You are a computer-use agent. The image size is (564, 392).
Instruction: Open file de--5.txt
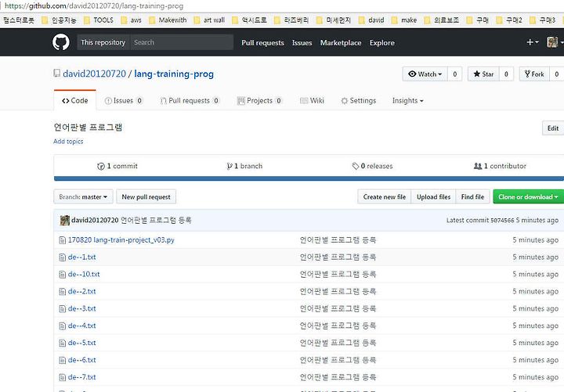[82, 343]
